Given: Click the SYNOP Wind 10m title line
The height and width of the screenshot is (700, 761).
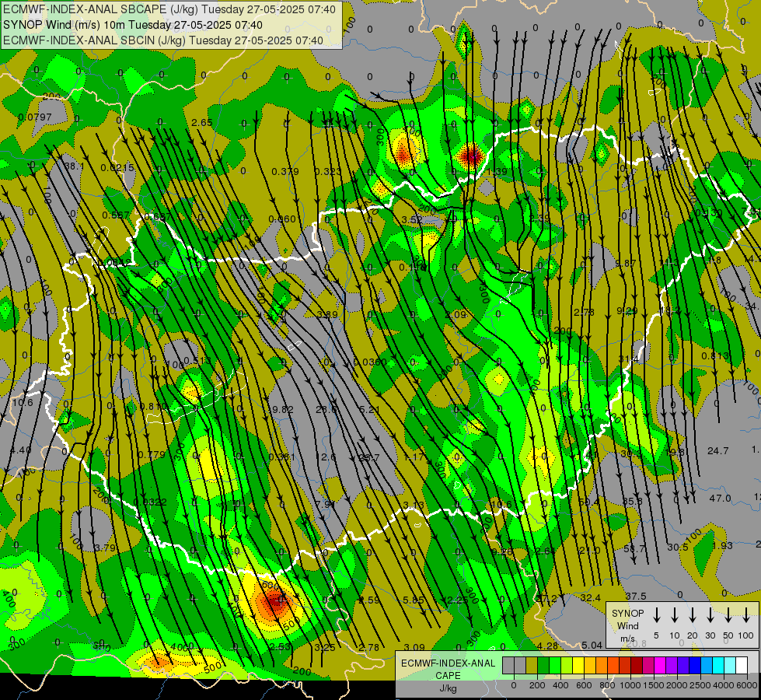Looking at the screenshot, I should coord(132,25).
